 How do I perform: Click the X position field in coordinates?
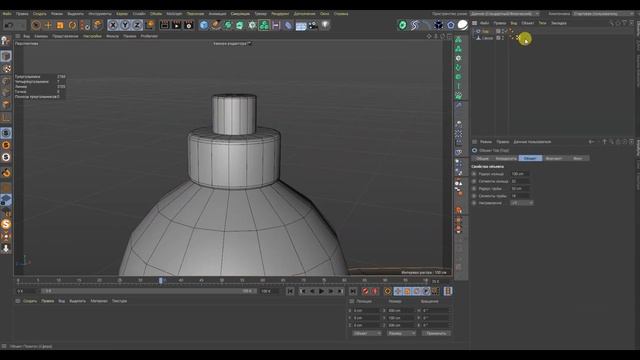[366, 311]
